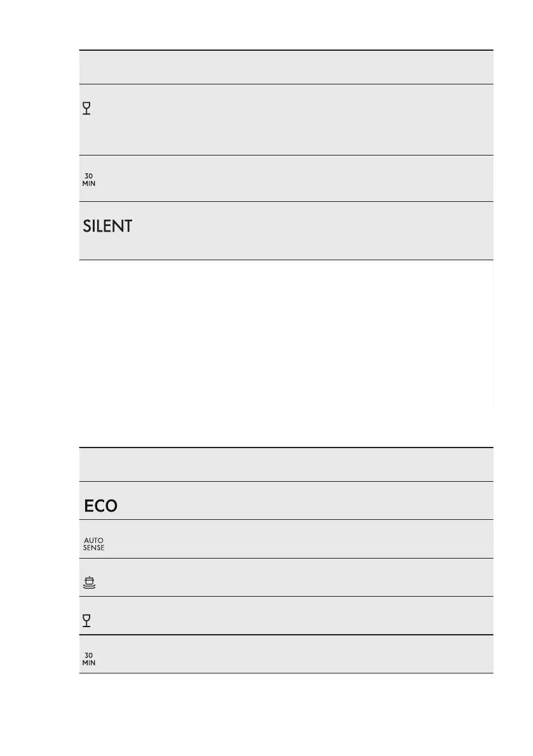
Task: Click the SILENT programme label
Action: [107, 226]
